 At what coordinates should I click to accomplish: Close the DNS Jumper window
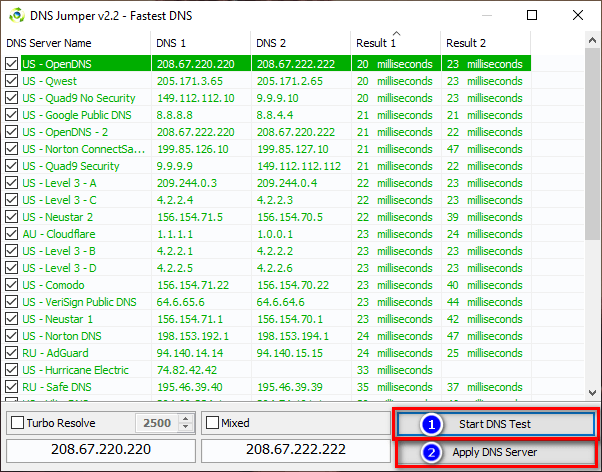pyautogui.click(x=578, y=15)
